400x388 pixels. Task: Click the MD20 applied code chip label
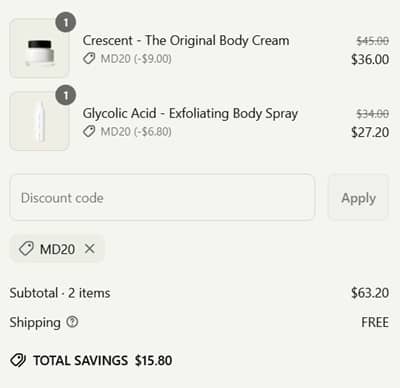(57, 249)
